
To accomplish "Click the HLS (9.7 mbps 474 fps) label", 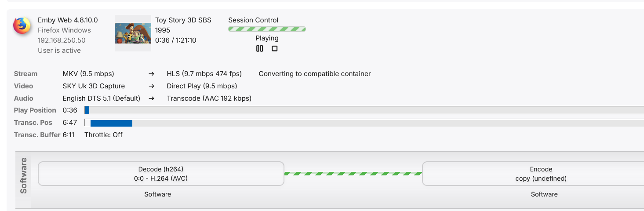I will click(x=204, y=74).
